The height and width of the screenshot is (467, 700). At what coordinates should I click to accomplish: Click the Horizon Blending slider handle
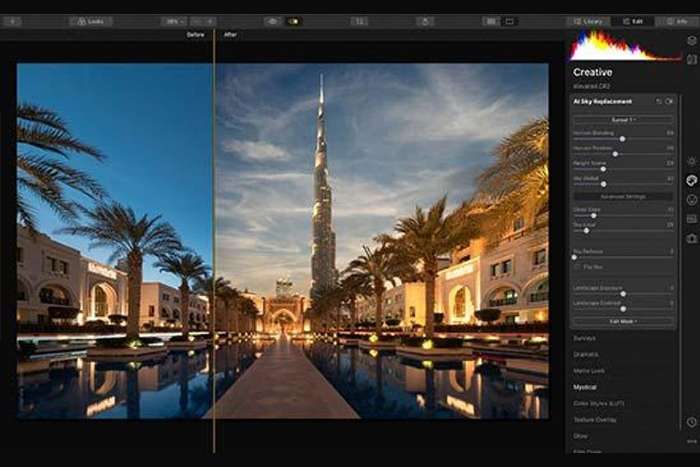tap(622, 139)
